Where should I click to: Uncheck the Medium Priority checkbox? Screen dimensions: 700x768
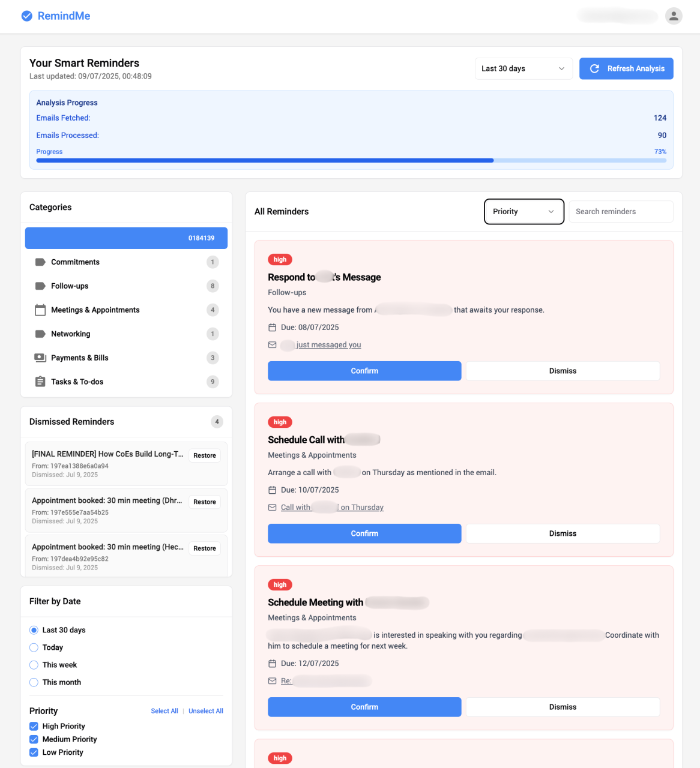[34, 739]
